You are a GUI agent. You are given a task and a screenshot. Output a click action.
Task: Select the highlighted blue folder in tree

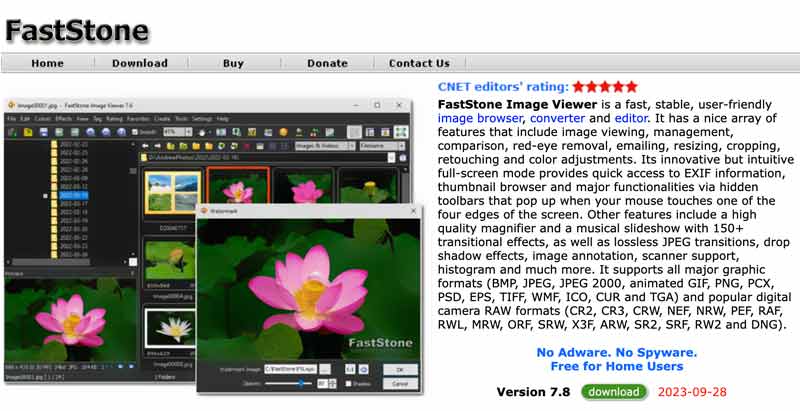73,195
